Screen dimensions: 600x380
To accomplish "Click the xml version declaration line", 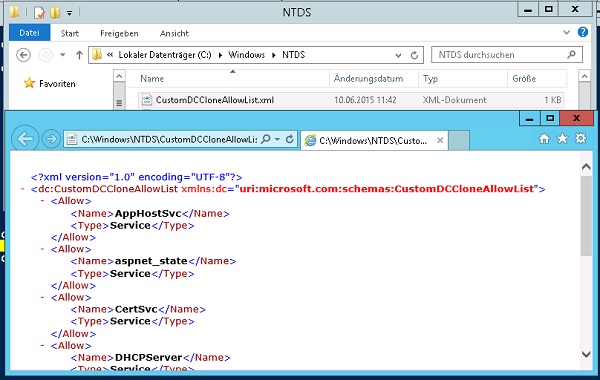I will tap(137, 177).
